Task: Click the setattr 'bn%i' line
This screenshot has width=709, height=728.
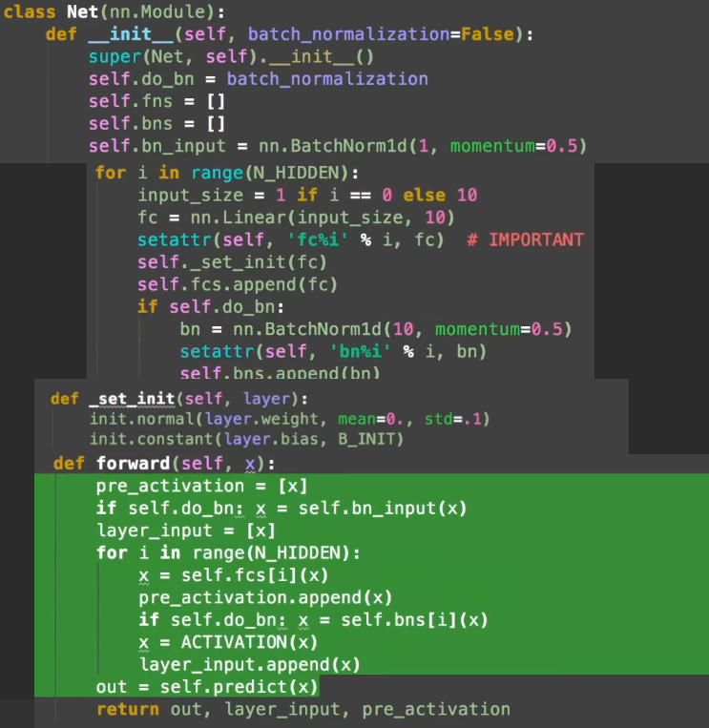Action: click(x=333, y=351)
